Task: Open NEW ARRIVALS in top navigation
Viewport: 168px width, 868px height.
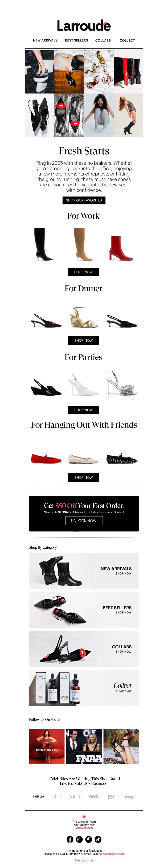Action: 45,40
